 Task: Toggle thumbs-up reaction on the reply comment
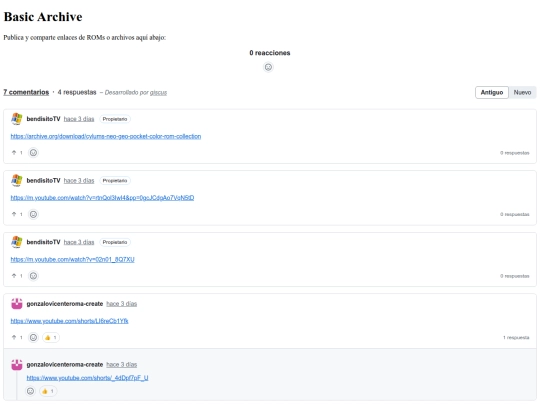pyautogui.click(x=48, y=391)
